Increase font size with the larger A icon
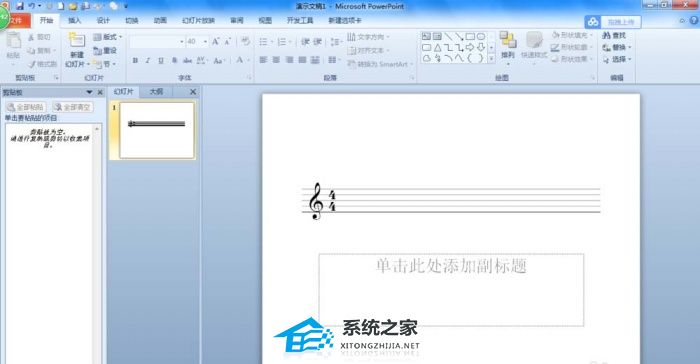 216,42
